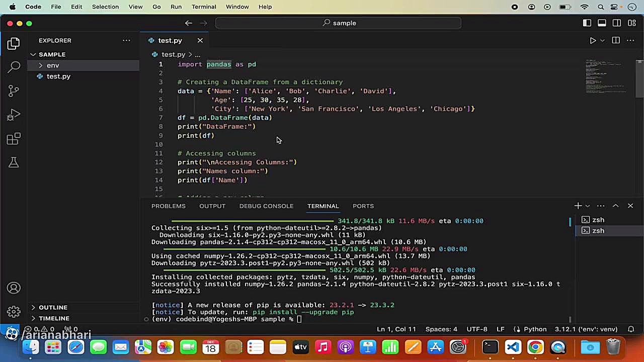Open Run and Debug view
The height and width of the screenshot is (362, 644).
tap(14, 115)
